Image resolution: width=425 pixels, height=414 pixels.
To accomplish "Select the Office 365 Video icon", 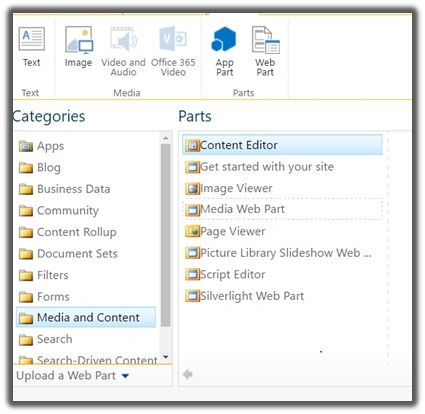I will tap(173, 51).
